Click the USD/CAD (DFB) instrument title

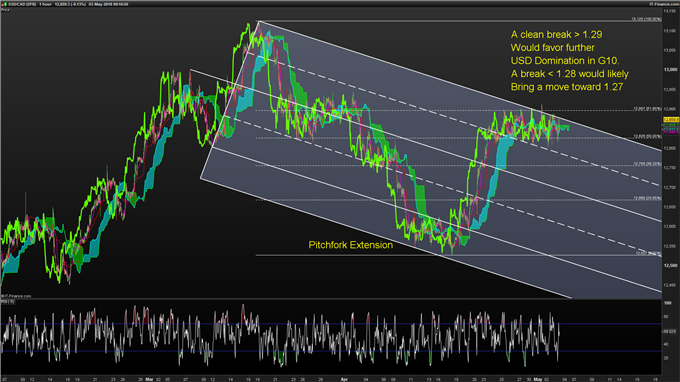point(22,4)
